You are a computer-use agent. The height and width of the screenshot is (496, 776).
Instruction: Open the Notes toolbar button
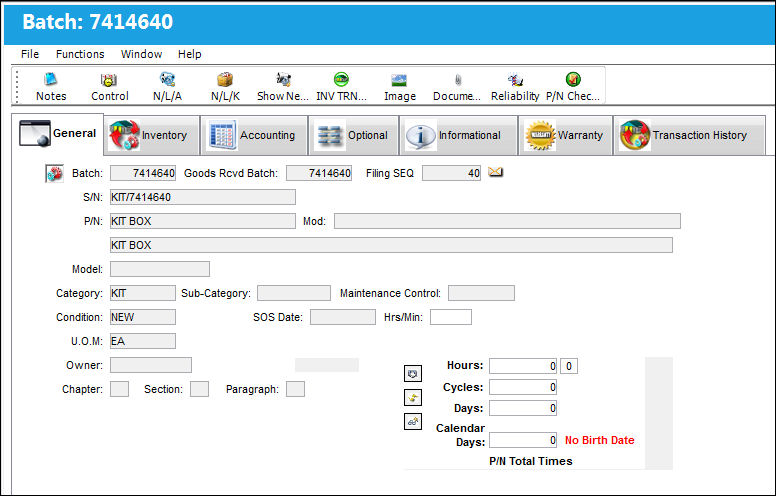pyautogui.click(x=50, y=87)
